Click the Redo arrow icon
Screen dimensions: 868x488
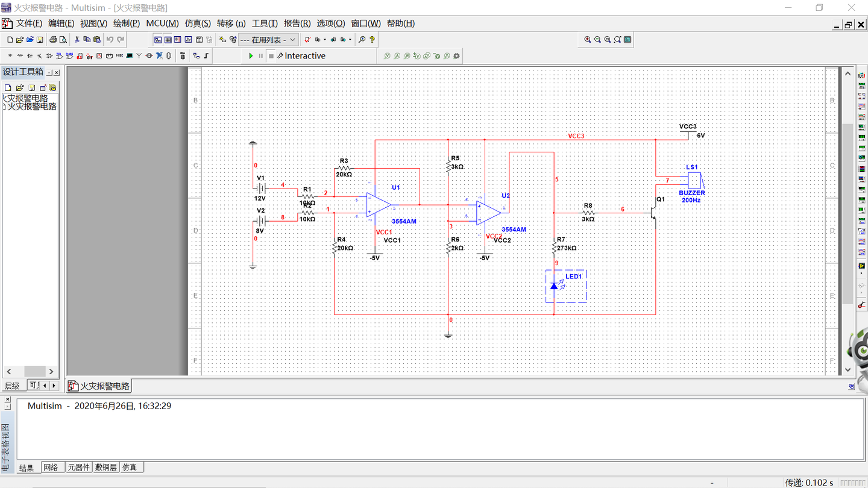121,40
